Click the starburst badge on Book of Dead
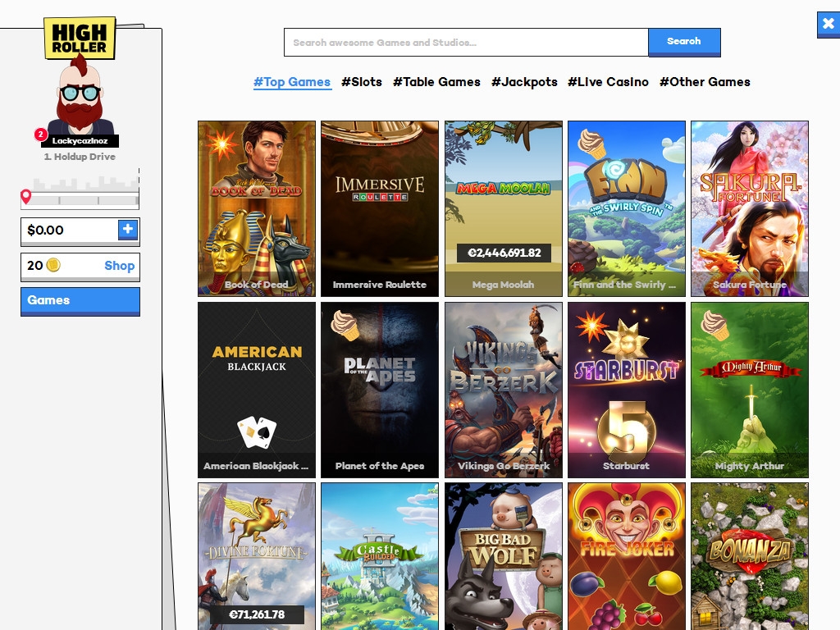This screenshot has height=630, width=840. [221, 145]
